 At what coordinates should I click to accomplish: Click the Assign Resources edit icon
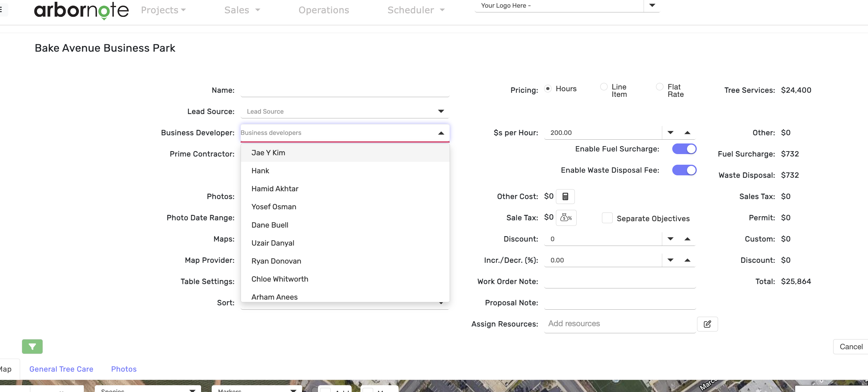tap(707, 324)
